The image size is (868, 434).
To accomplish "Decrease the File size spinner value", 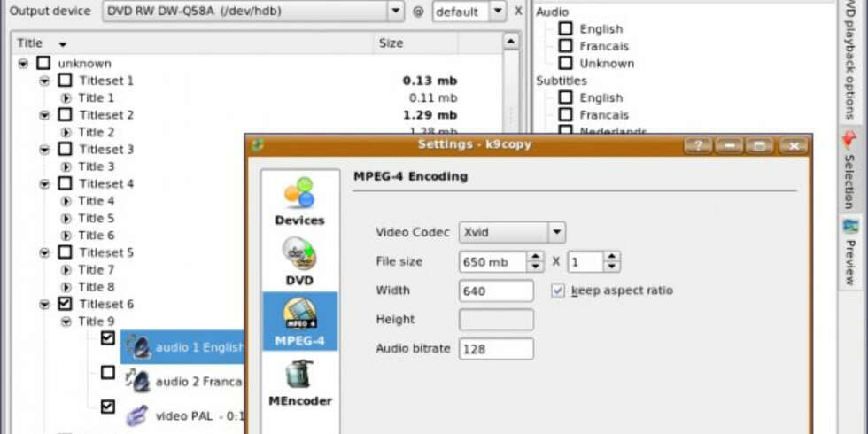I will [x=534, y=267].
